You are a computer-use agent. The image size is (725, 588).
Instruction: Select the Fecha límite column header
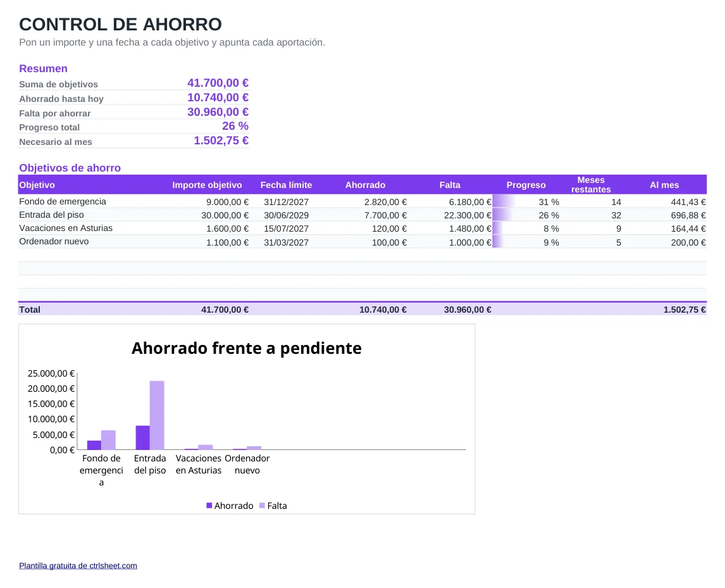pyautogui.click(x=286, y=185)
